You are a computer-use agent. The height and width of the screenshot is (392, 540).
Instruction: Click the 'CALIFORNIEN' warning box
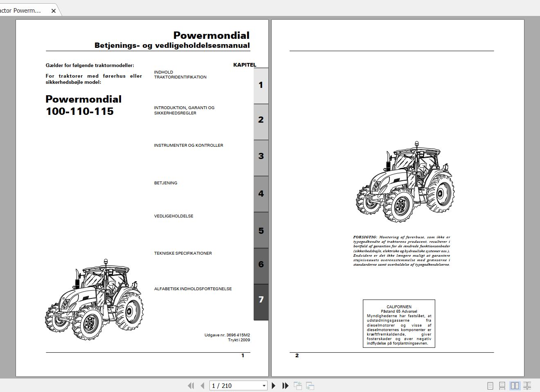coord(399,323)
